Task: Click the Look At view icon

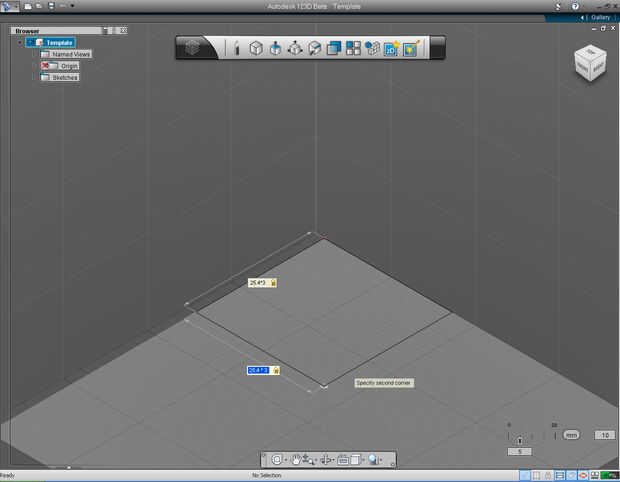Action: (x=343, y=459)
